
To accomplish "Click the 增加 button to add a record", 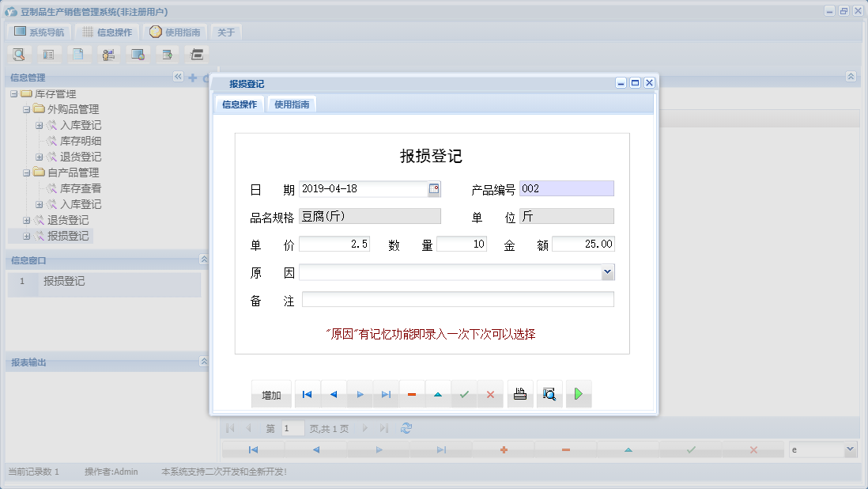I will pos(270,393).
